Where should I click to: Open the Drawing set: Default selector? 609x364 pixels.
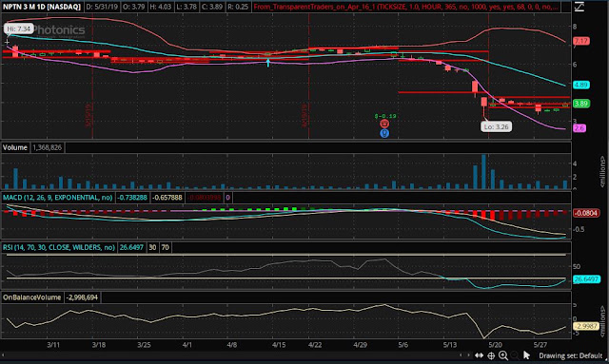point(570,355)
